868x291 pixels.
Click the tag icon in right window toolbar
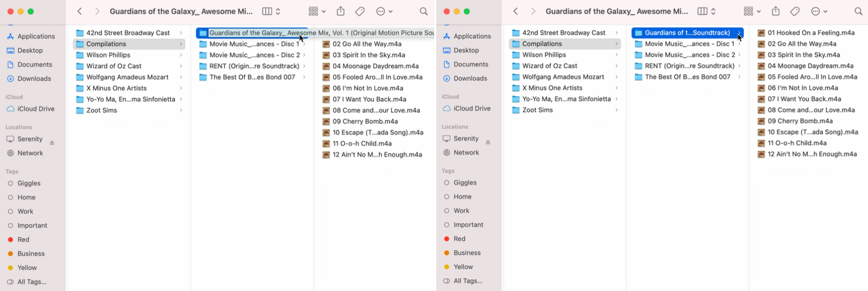pyautogui.click(x=795, y=11)
